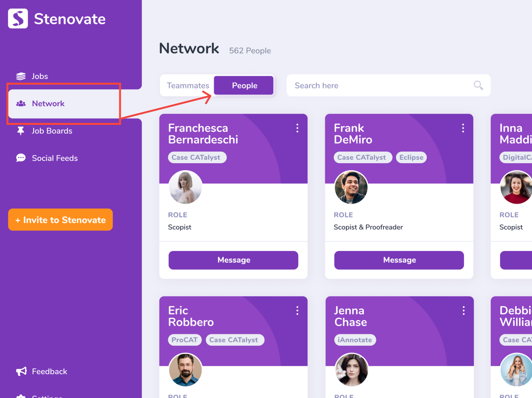Click the Feedback megaphone icon
The width and height of the screenshot is (532, 398).
coord(21,371)
